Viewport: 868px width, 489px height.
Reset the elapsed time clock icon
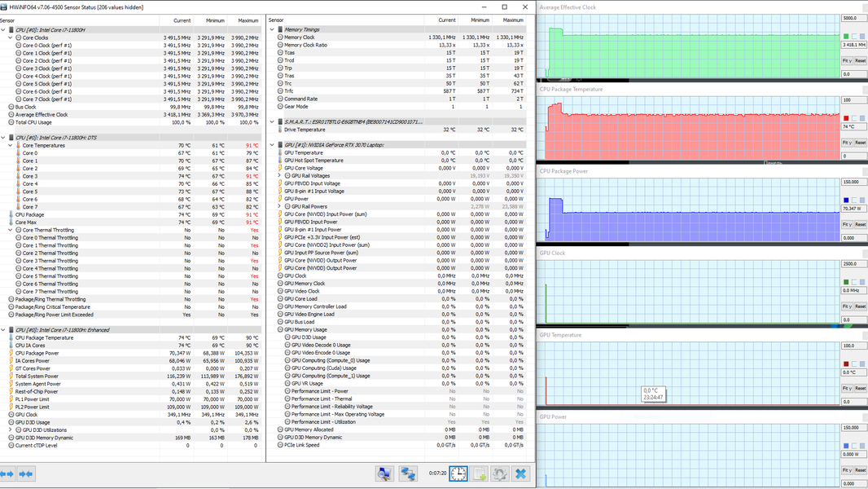[458, 474]
